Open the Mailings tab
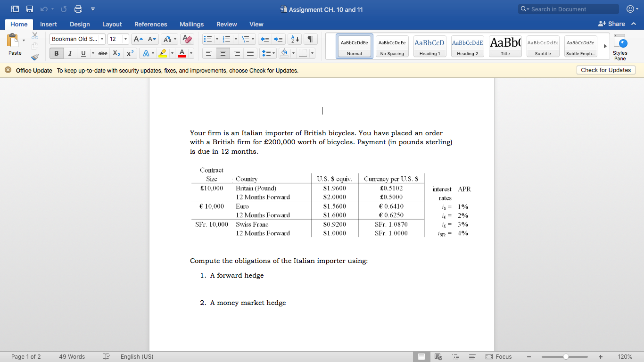The width and height of the screenshot is (644, 362). pyautogui.click(x=192, y=25)
